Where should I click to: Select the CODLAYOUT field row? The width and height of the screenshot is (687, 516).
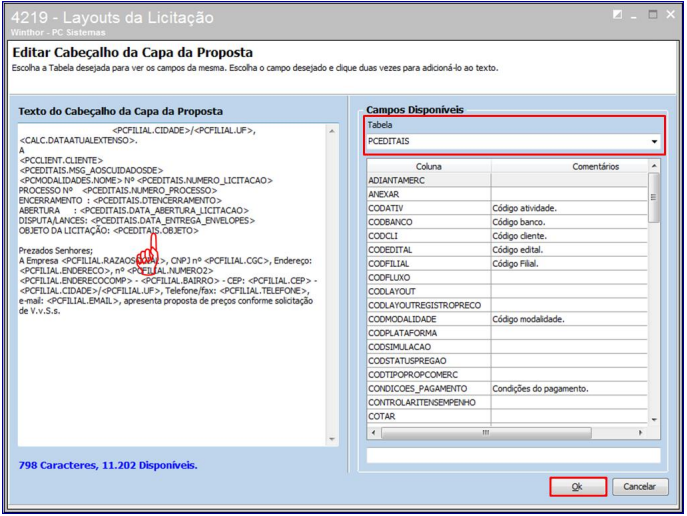click(x=507, y=291)
